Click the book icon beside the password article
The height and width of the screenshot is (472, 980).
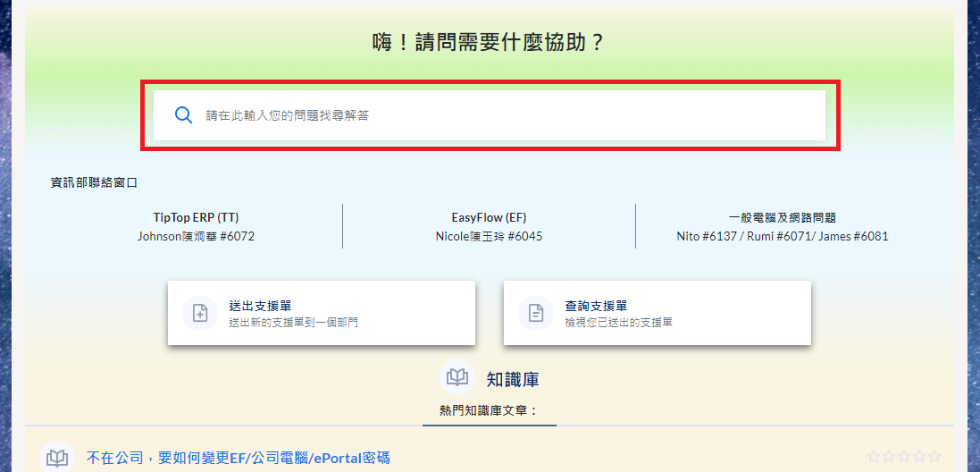tap(57, 458)
